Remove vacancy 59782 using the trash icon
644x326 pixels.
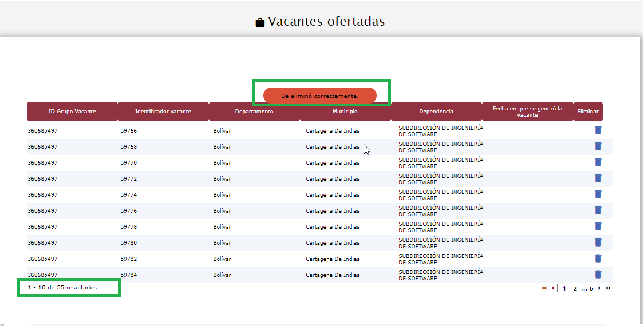click(598, 259)
